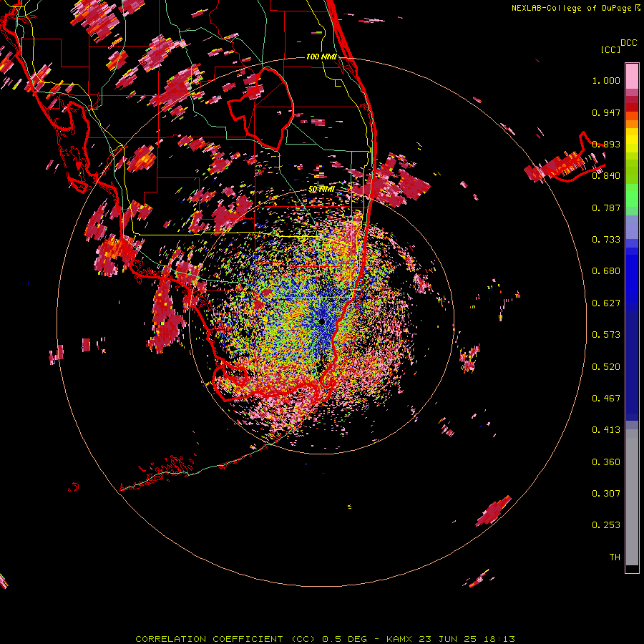Select the 0.893 scale value

pos(606,144)
